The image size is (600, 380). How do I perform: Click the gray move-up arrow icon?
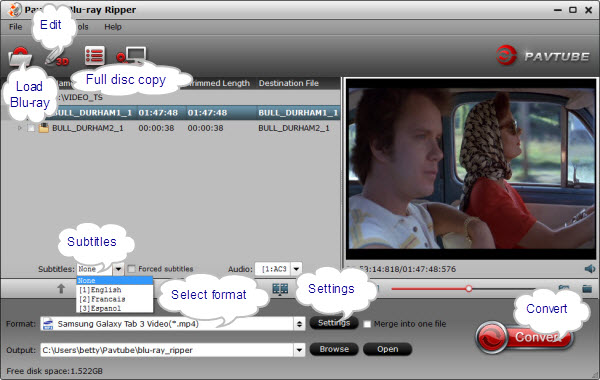[x=61, y=289]
